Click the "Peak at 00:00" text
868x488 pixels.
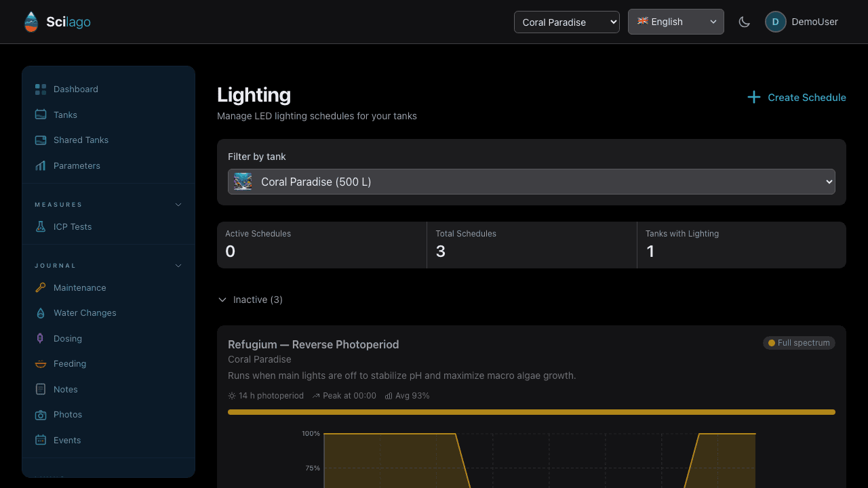[x=349, y=396]
